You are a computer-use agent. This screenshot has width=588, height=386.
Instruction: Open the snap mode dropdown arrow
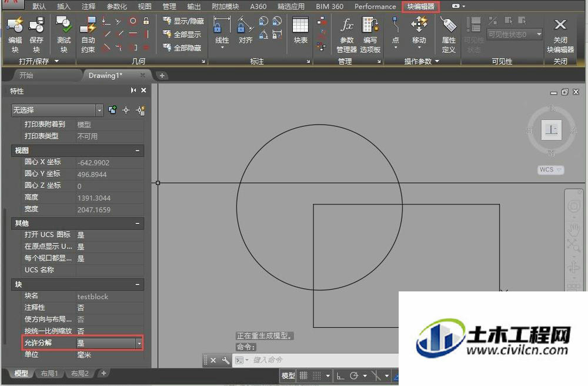328,375
